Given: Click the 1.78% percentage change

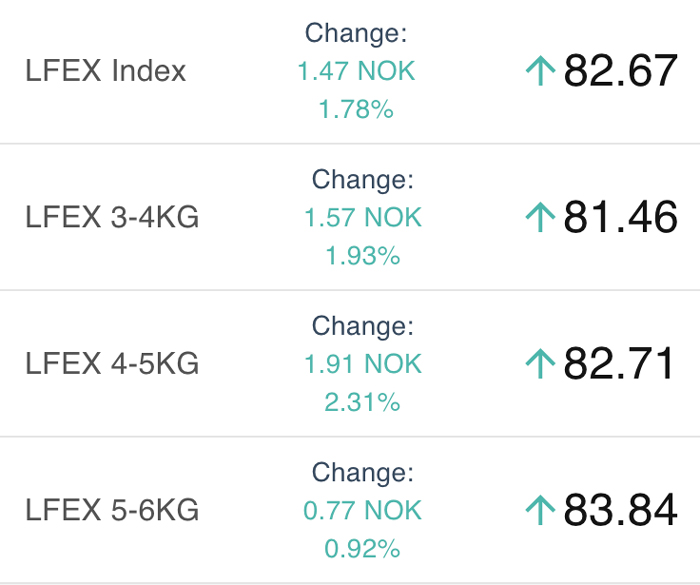Looking at the screenshot, I should [356, 109].
